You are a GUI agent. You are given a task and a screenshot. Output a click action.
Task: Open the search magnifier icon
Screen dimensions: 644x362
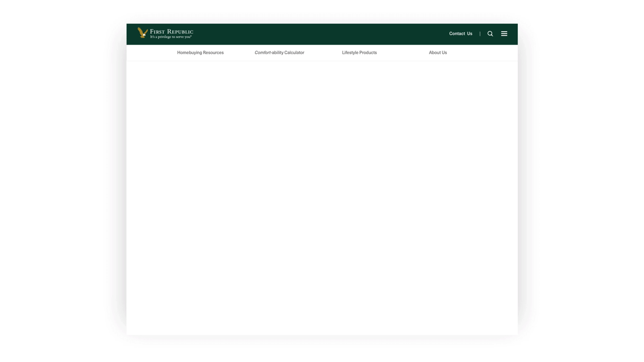[490, 34]
